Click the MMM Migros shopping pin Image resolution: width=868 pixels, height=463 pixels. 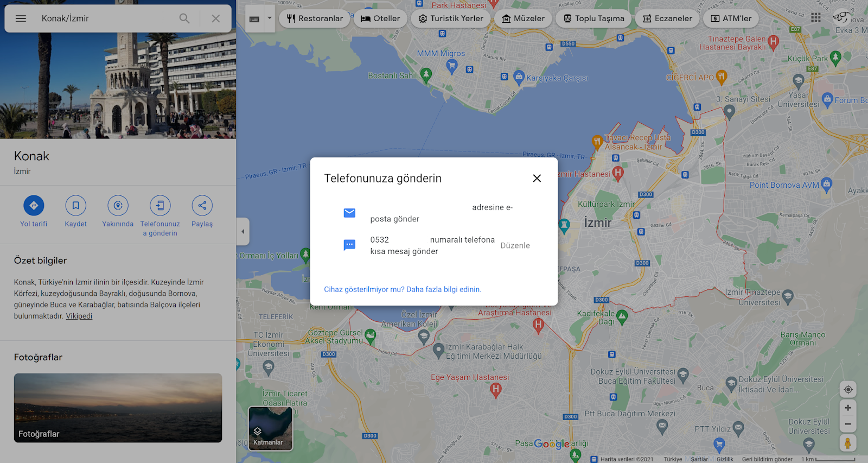coord(451,66)
